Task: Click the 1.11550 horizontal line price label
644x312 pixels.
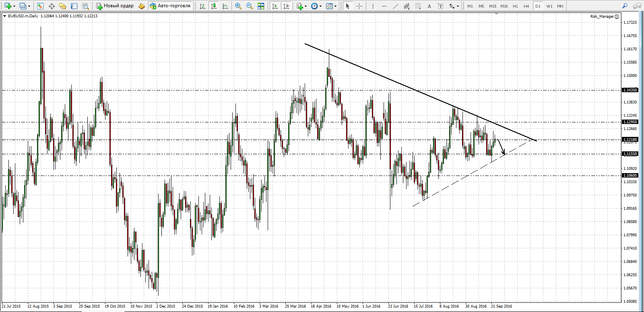Action: tap(630, 154)
